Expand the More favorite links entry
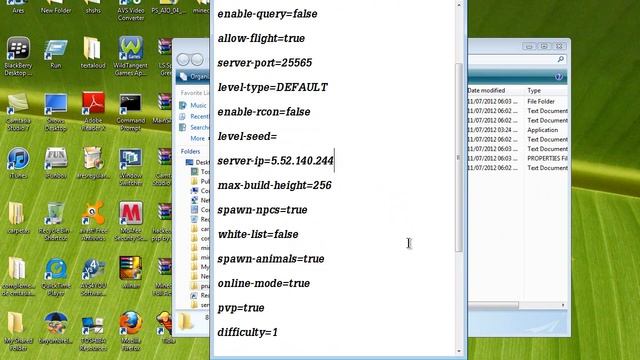This screenshot has width=640, height=360. [x=198, y=138]
